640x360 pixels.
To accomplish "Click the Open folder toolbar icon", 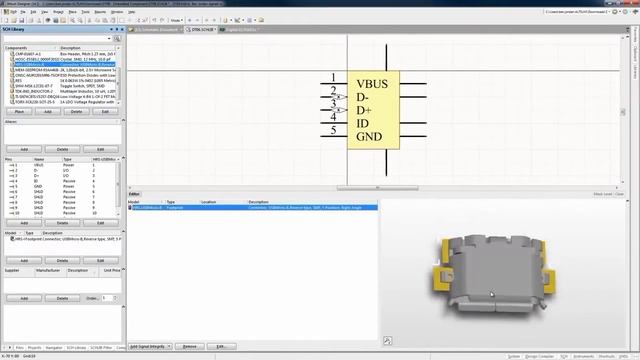I will point(14,20).
